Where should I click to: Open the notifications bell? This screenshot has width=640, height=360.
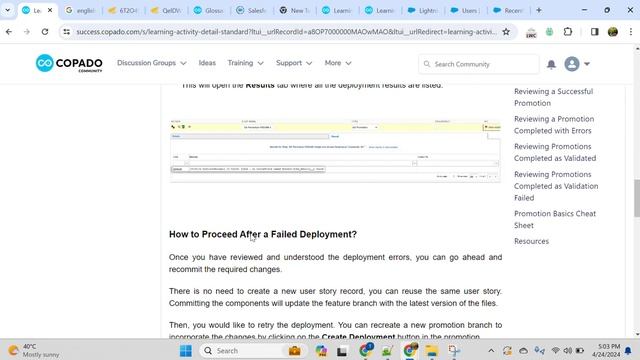[x=551, y=64]
